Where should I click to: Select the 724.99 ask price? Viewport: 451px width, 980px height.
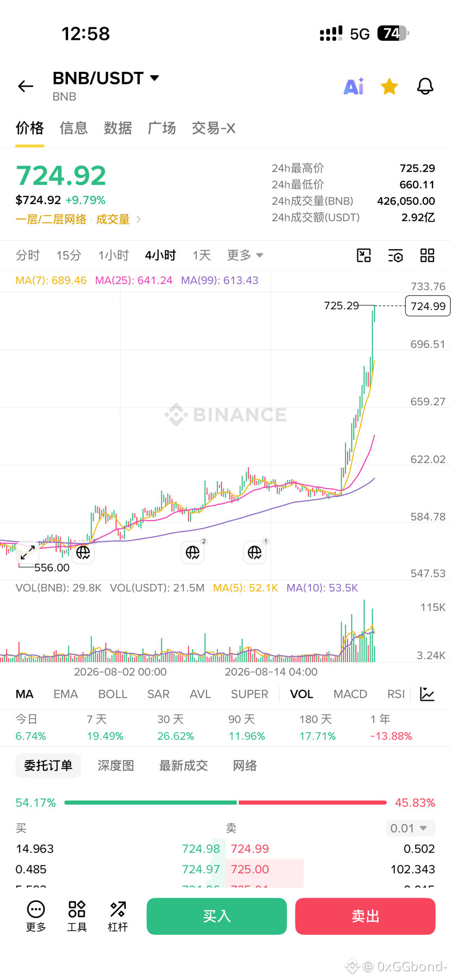click(x=250, y=849)
